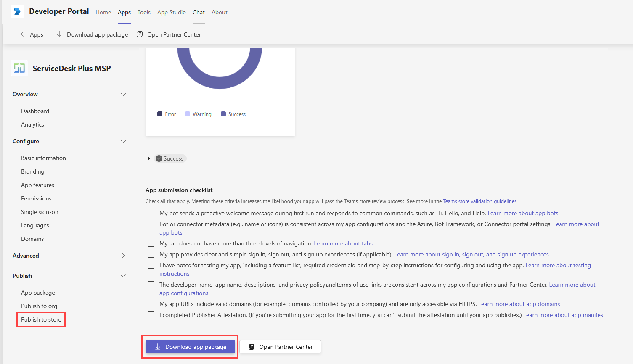The height and width of the screenshot is (364, 633).
Task: Select Publish to store in the sidebar
Action: (41, 319)
